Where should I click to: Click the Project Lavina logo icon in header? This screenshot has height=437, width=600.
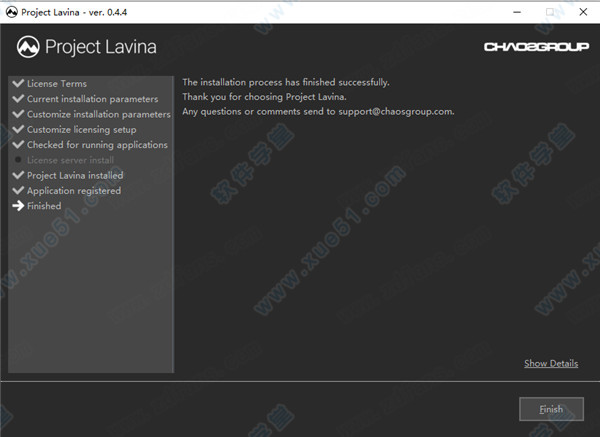28,47
